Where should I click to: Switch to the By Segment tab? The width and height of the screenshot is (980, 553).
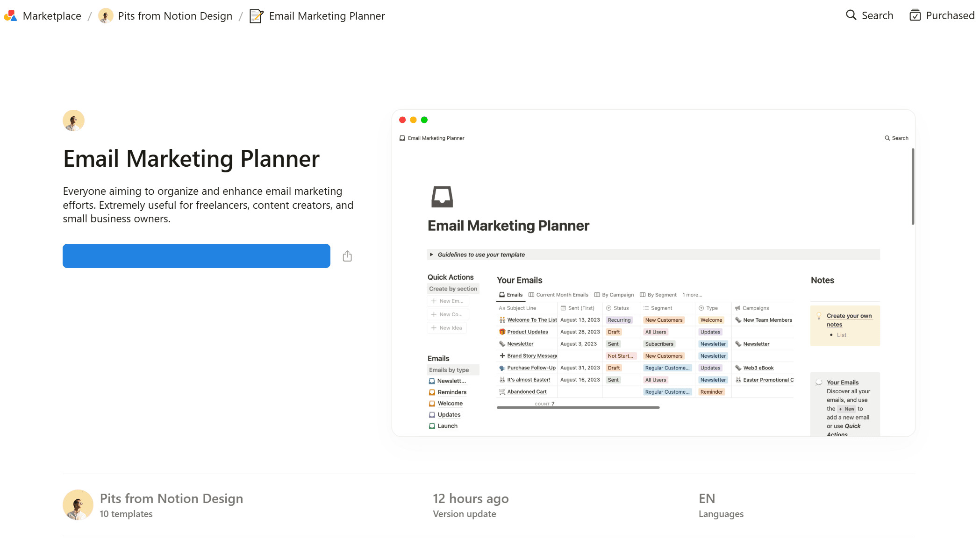(658, 295)
